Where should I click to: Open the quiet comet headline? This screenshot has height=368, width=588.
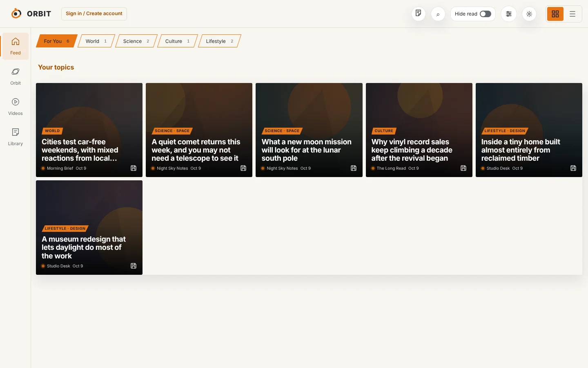196,150
